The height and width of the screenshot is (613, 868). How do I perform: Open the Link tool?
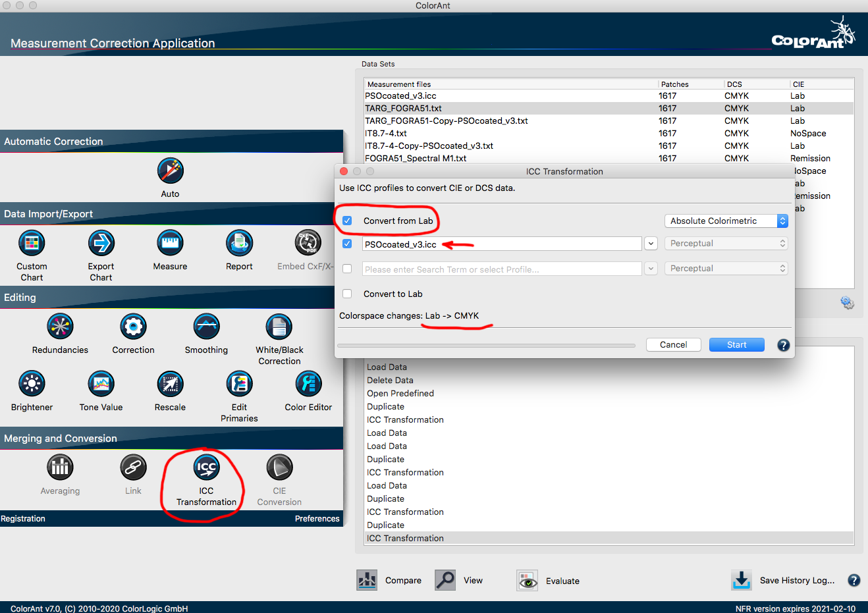(133, 467)
